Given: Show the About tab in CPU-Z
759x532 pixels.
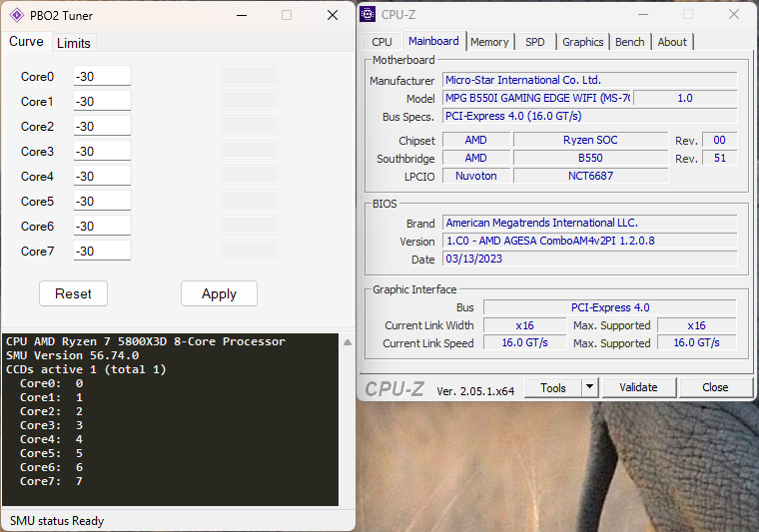Looking at the screenshot, I should coord(672,42).
